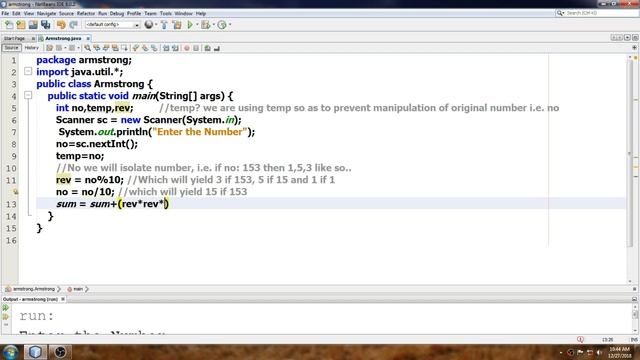
Task: Clean and Build project icon
Action: pyautogui.click(x=177, y=25)
